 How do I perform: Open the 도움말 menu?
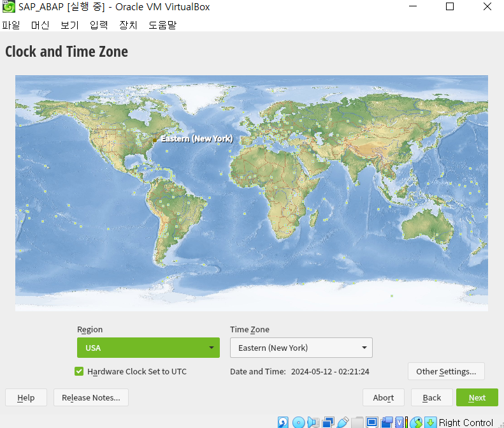click(x=162, y=25)
